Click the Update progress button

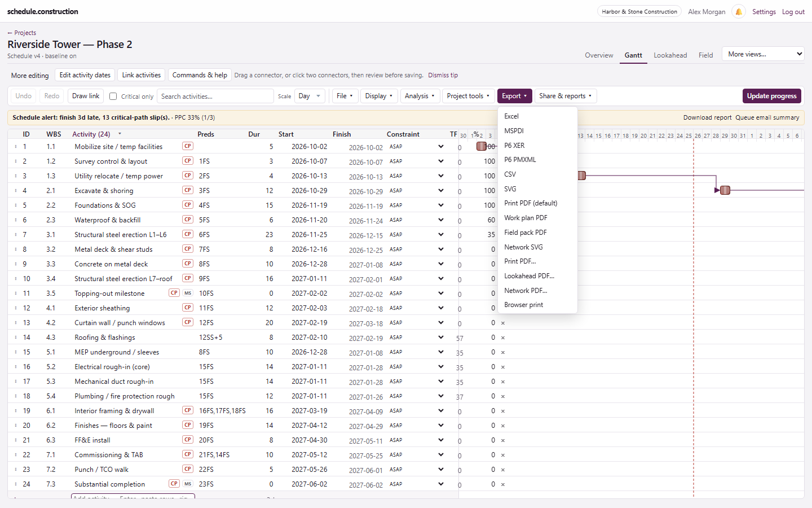coord(771,96)
